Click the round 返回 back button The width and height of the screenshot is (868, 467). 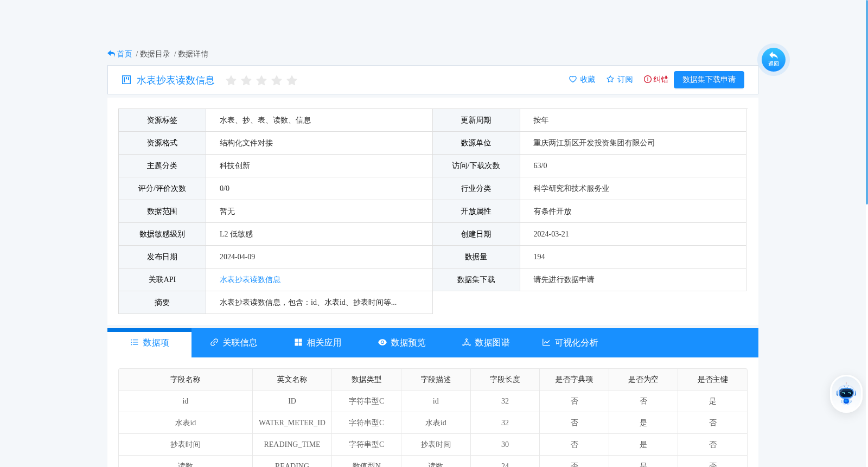pos(774,60)
